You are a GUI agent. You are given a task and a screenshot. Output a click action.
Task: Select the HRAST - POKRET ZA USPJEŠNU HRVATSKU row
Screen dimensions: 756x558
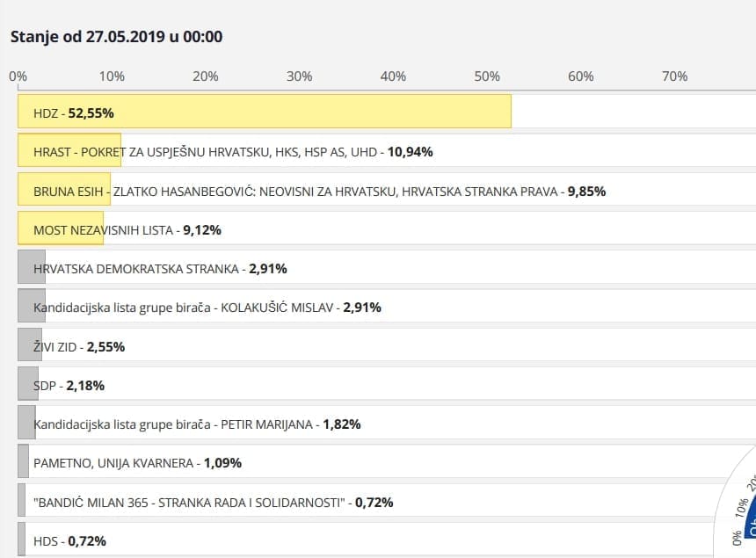[233, 152]
